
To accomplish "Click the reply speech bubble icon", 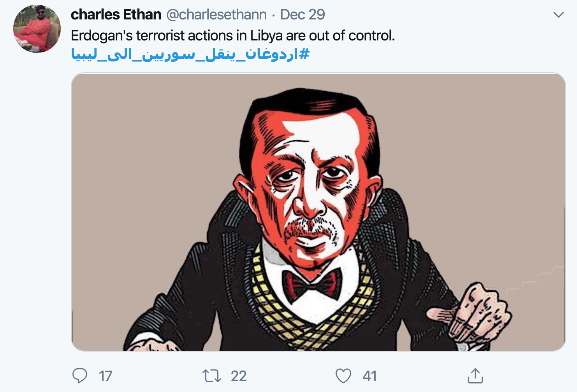I will pos(80,376).
